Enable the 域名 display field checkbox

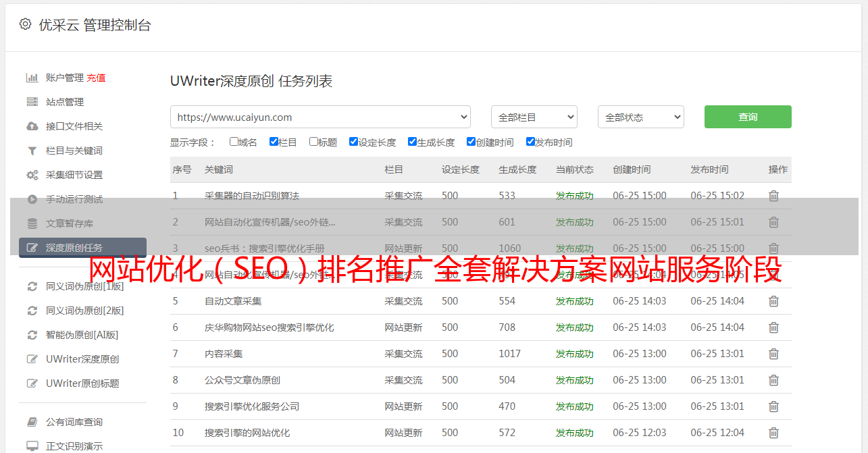click(x=234, y=142)
